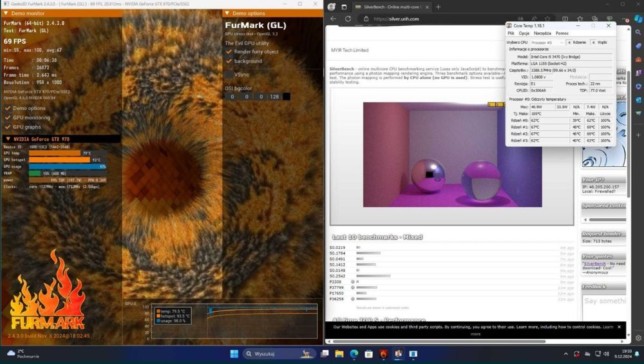This screenshot has width=644, height=364.
Task: Uncheck the background option in FurMark
Action: [x=229, y=61]
